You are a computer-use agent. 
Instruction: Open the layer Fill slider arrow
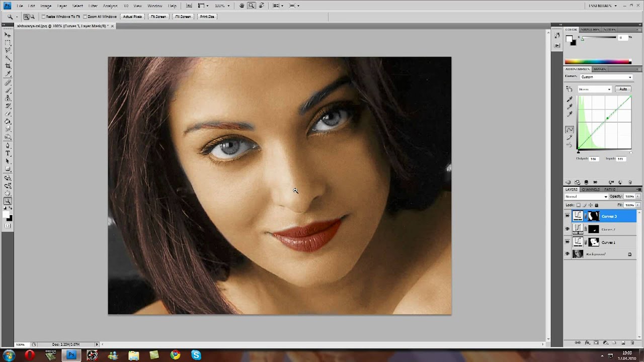[638, 205]
